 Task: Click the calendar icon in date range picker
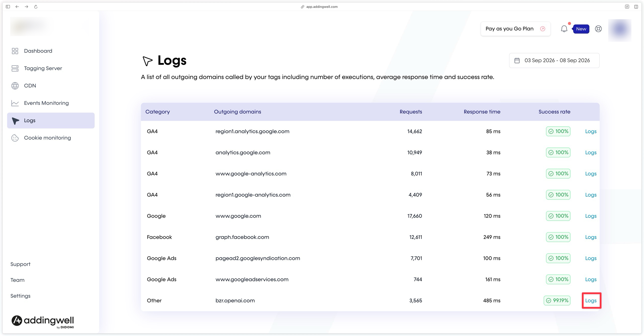517,60
